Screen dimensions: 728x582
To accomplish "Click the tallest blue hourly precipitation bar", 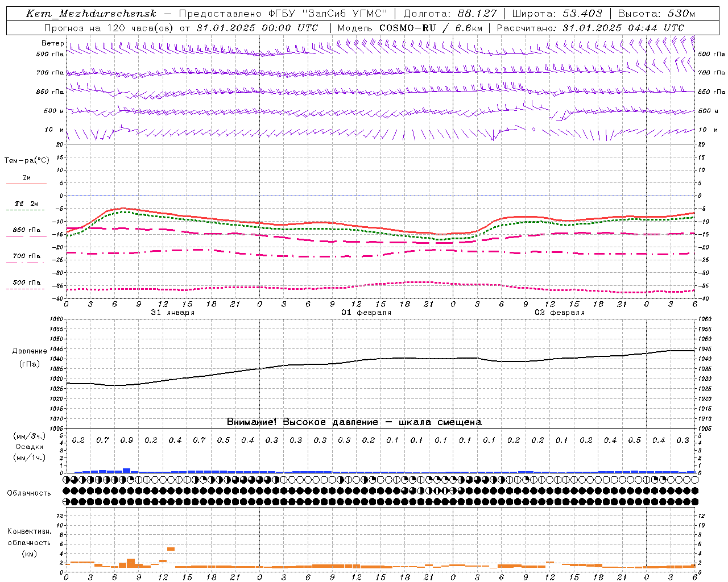I will click(x=126, y=470).
